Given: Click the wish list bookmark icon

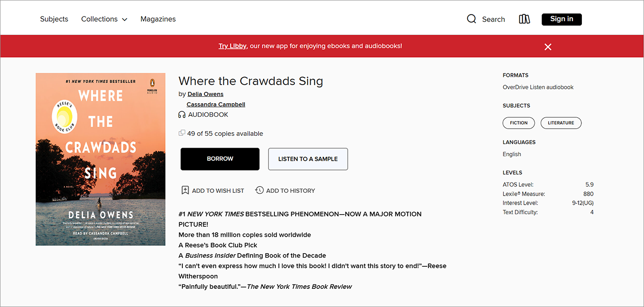Looking at the screenshot, I should point(185,190).
